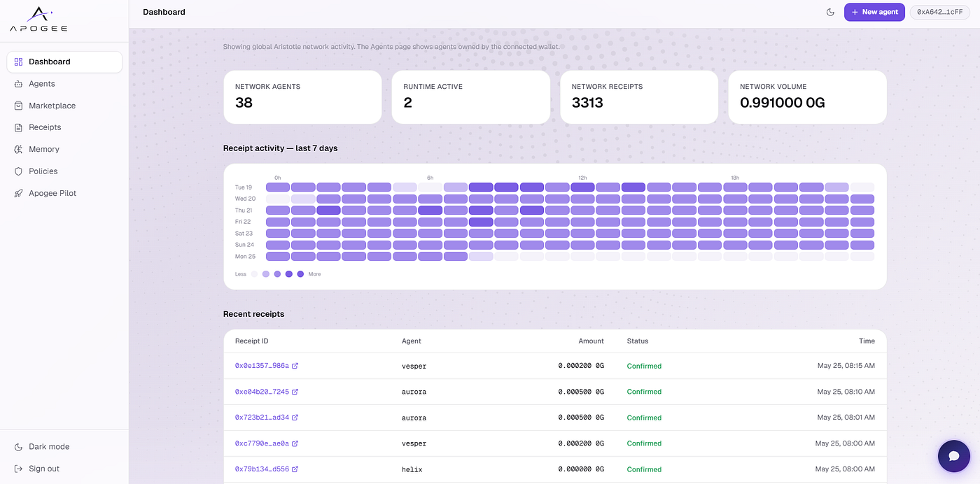Image resolution: width=980 pixels, height=484 pixels.
Task: Click Confirmed status for receipt 0x0e1357…986a
Action: tap(644, 366)
